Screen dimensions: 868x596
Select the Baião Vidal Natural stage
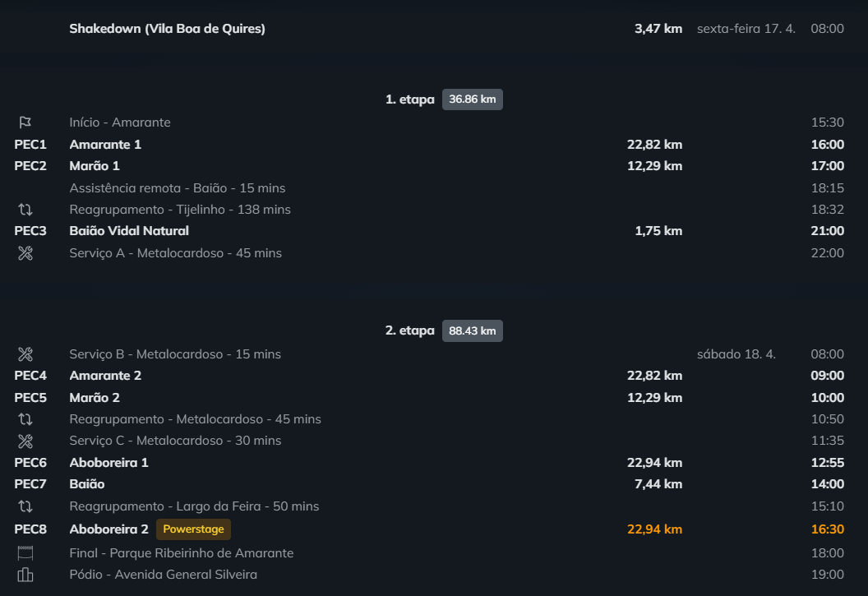(129, 231)
